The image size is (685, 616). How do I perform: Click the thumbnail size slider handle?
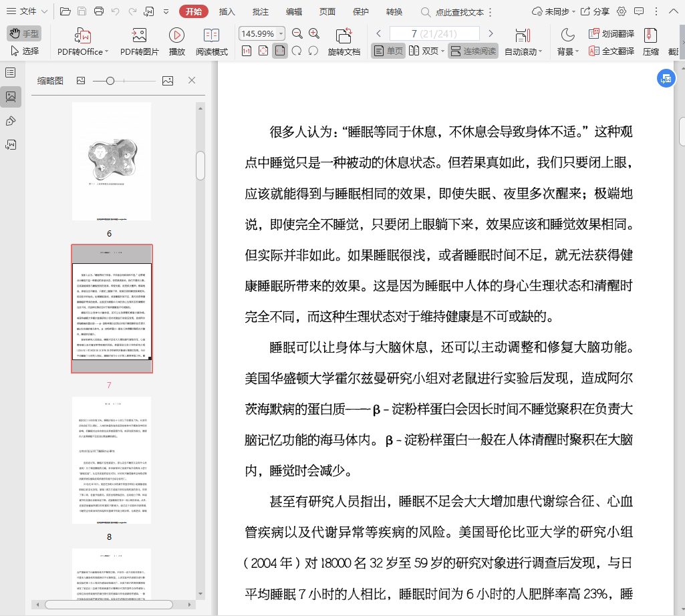point(110,81)
